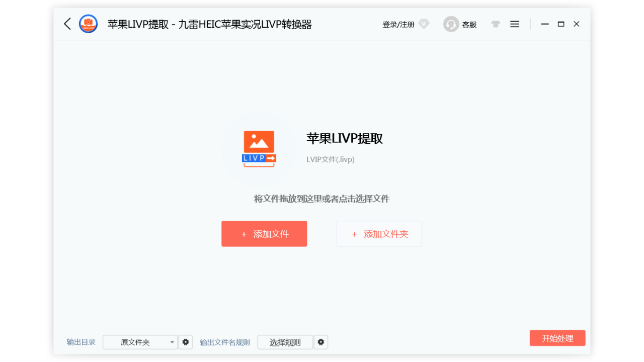
Task: Click the VIP diamond icon beside 登录/注册
Action: pyautogui.click(x=424, y=24)
